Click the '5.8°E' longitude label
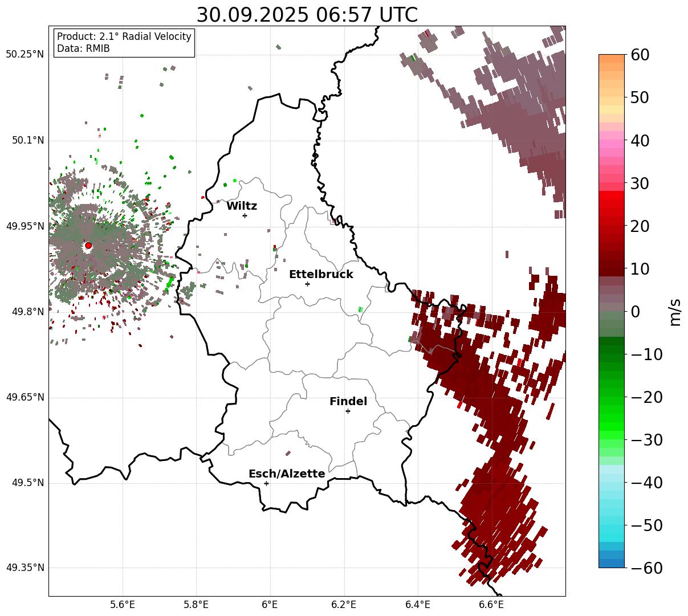The width and height of the screenshot is (688, 616). point(197,605)
